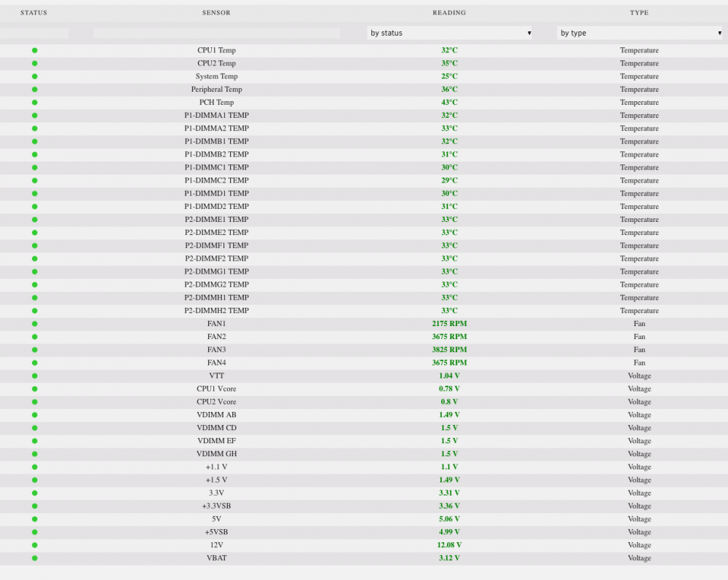Click green status dot for FAN2
The image size is (728, 580).
pyautogui.click(x=34, y=336)
